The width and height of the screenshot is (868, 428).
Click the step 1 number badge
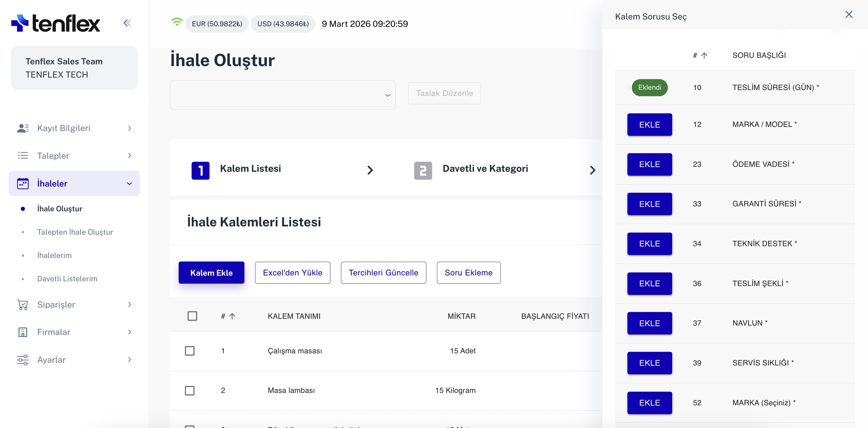click(200, 171)
